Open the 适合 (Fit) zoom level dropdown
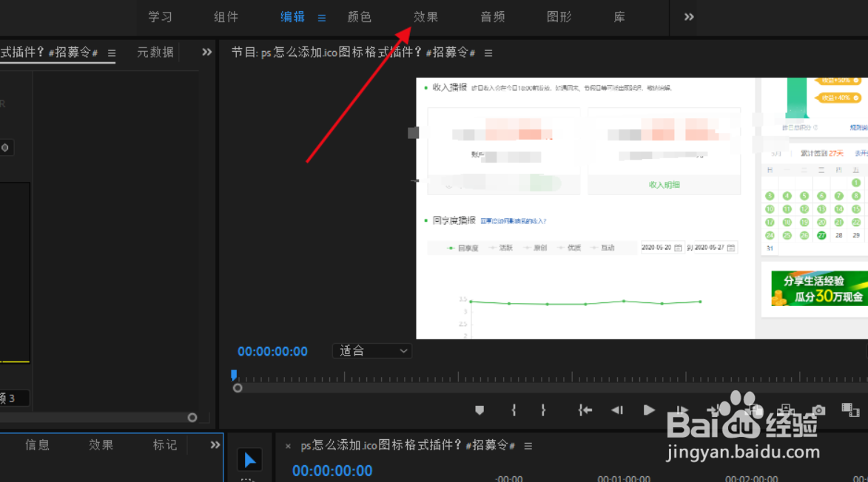Screen dimensions: 868x482 click(x=371, y=350)
